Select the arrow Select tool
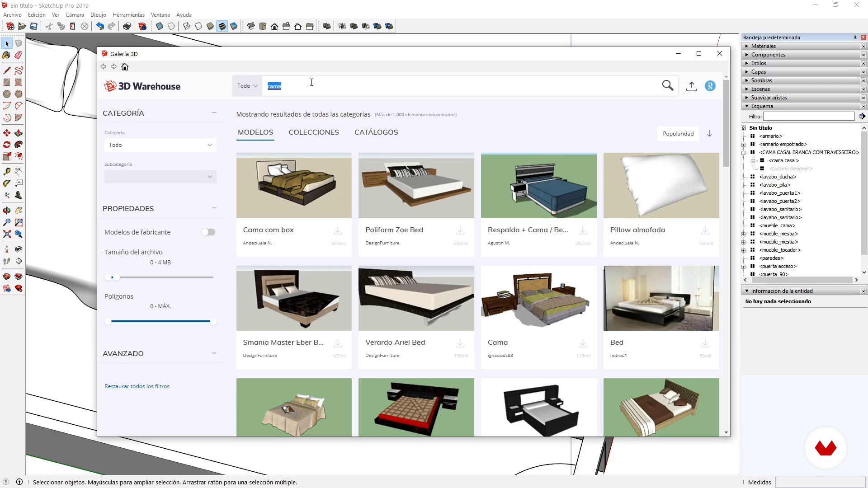This screenshot has width=868, height=488. [7, 44]
